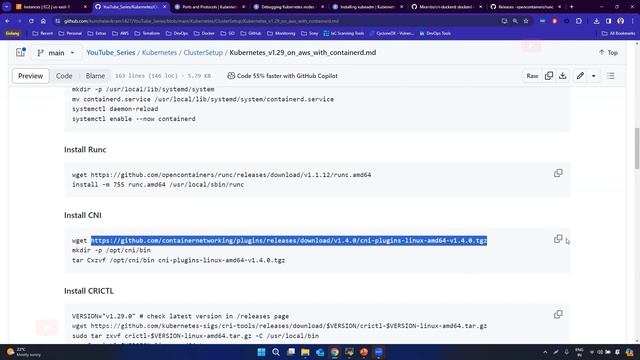Open the file tree sidebar panel icon
Image resolution: width=640 pixels, height=360 pixels.
point(20,52)
